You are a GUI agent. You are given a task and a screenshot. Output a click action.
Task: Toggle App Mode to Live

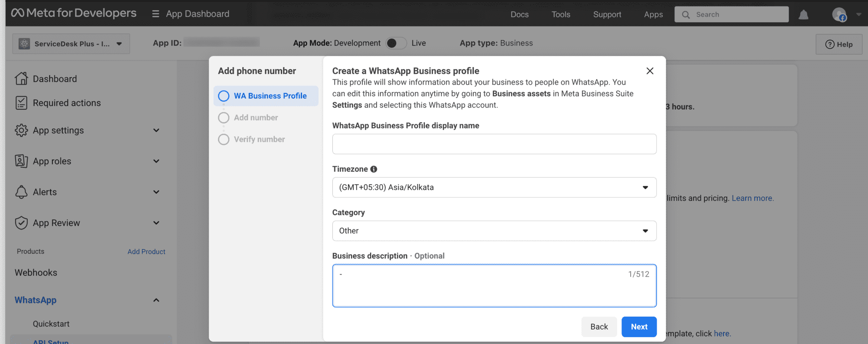[396, 43]
